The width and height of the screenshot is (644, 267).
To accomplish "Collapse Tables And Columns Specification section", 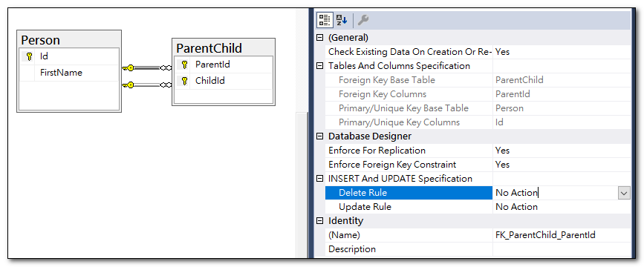I will 320,66.
